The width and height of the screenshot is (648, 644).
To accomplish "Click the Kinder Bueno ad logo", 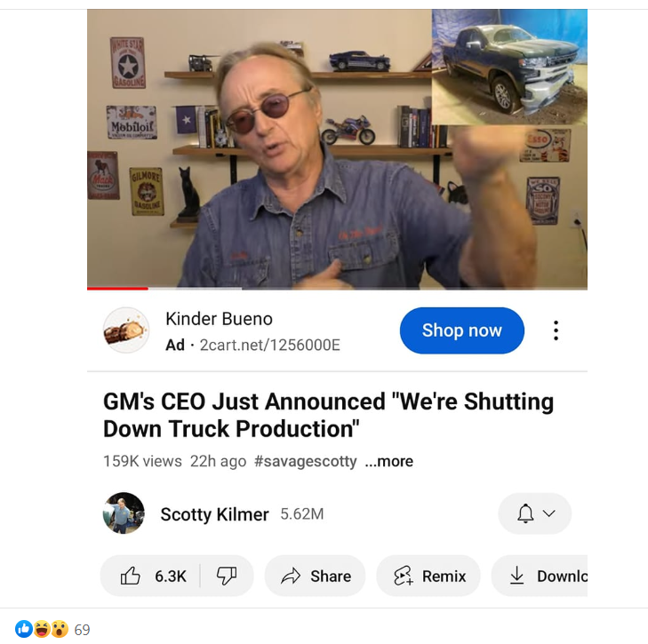I will pos(125,330).
